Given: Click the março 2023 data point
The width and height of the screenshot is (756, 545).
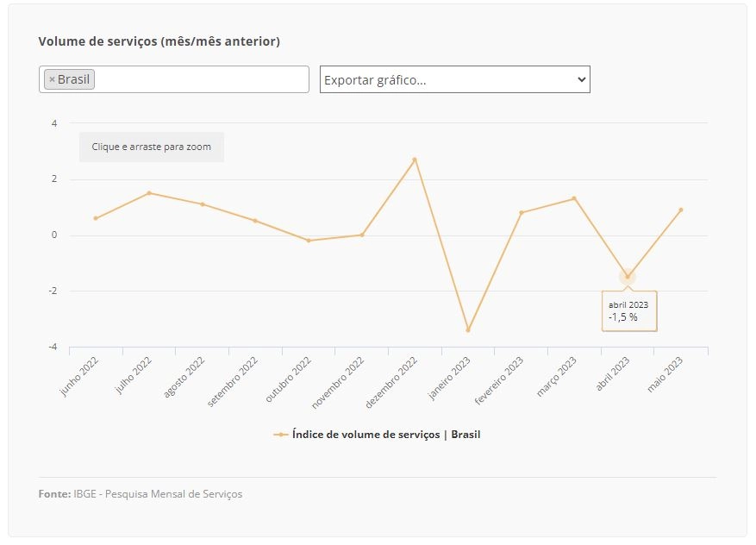Looking at the screenshot, I should coord(574,198).
